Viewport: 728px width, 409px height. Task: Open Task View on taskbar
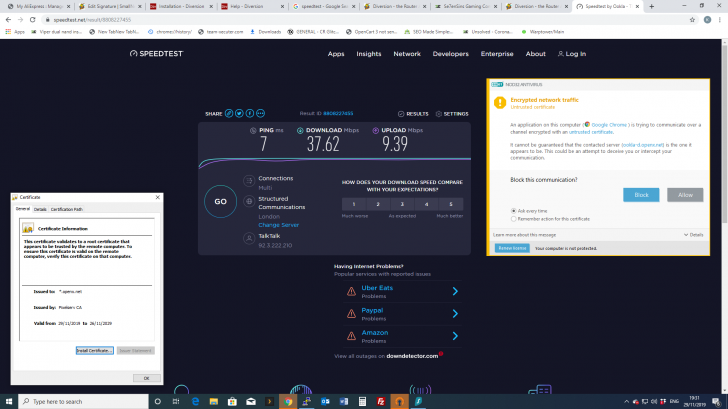(x=176, y=402)
